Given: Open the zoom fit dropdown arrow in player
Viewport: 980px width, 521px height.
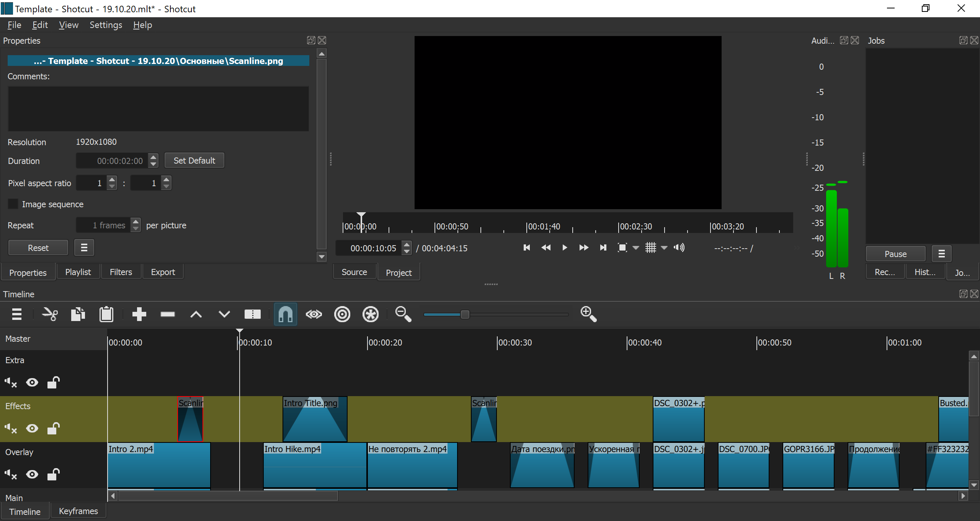Looking at the screenshot, I should click(x=636, y=248).
